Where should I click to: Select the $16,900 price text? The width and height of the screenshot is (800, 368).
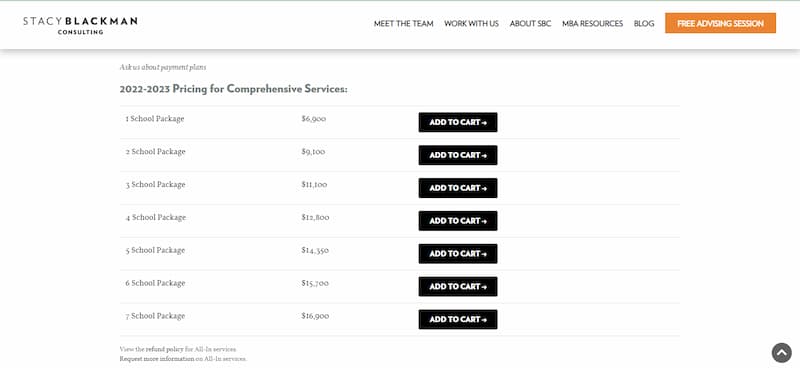315,316
